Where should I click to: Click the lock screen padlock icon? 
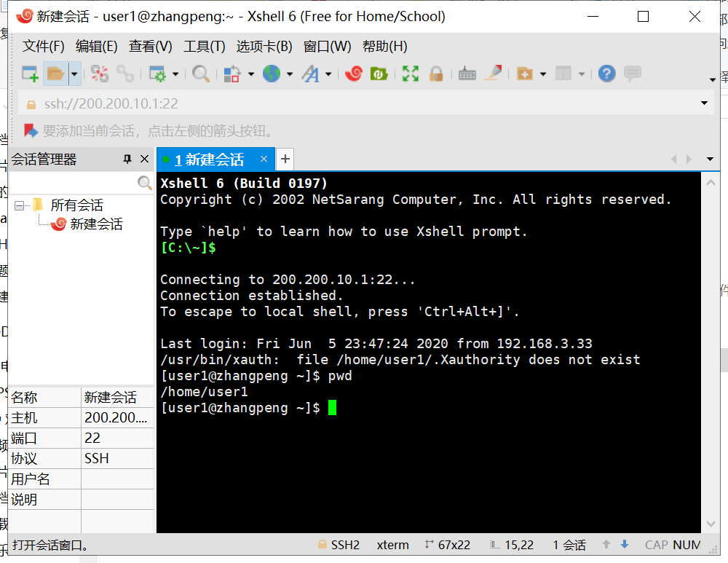click(436, 74)
